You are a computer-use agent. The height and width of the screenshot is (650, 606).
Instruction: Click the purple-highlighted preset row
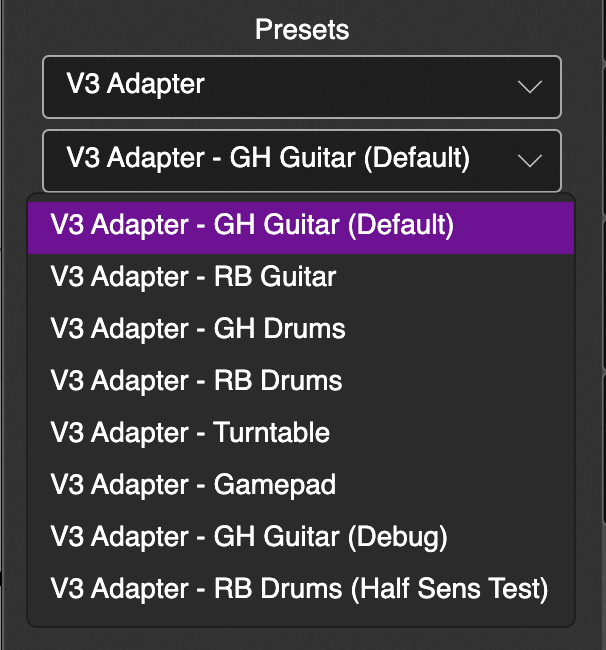pyautogui.click(x=300, y=224)
